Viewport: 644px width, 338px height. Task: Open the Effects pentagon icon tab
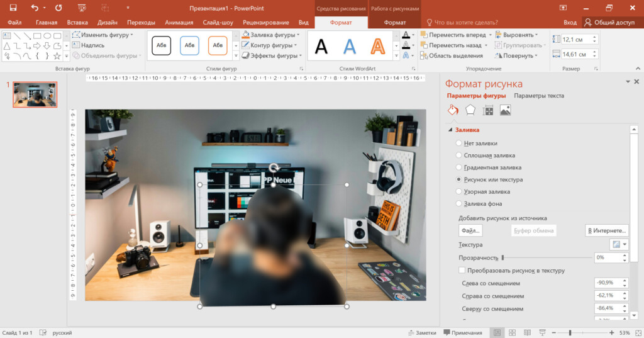click(470, 110)
